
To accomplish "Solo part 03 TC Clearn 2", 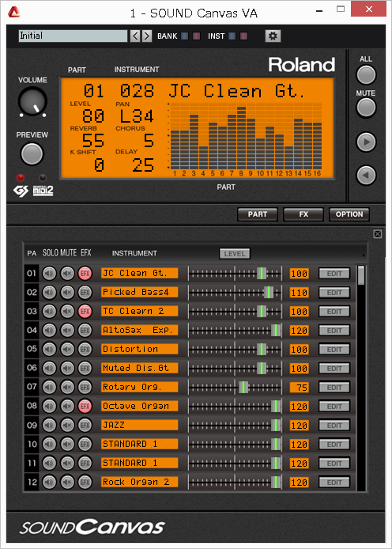I will click(49, 311).
